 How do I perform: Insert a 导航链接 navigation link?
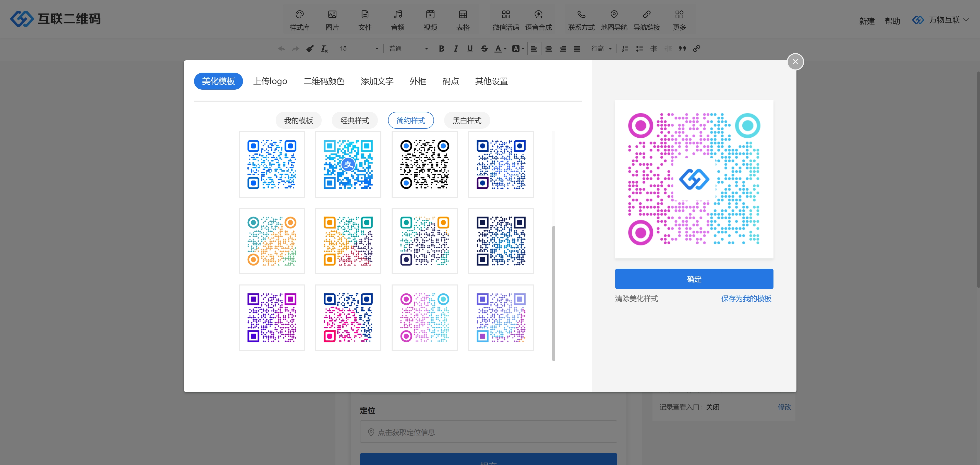pos(647,20)
